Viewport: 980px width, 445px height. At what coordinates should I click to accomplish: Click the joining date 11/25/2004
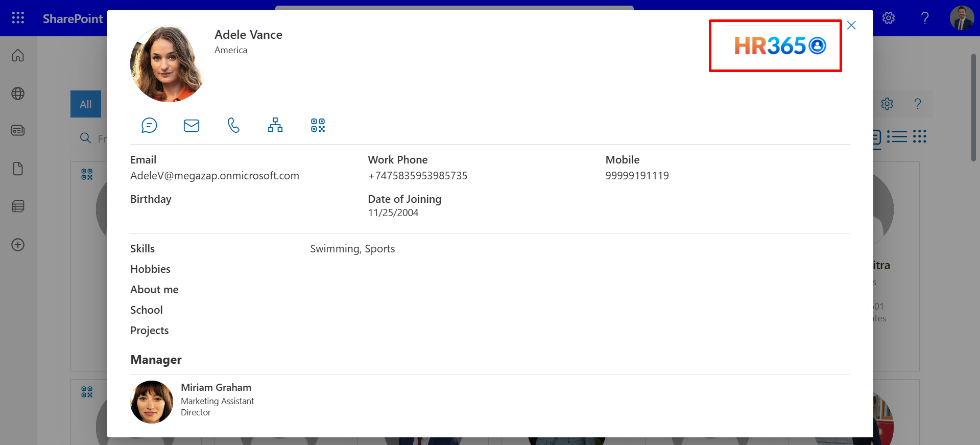click(393, 213)
